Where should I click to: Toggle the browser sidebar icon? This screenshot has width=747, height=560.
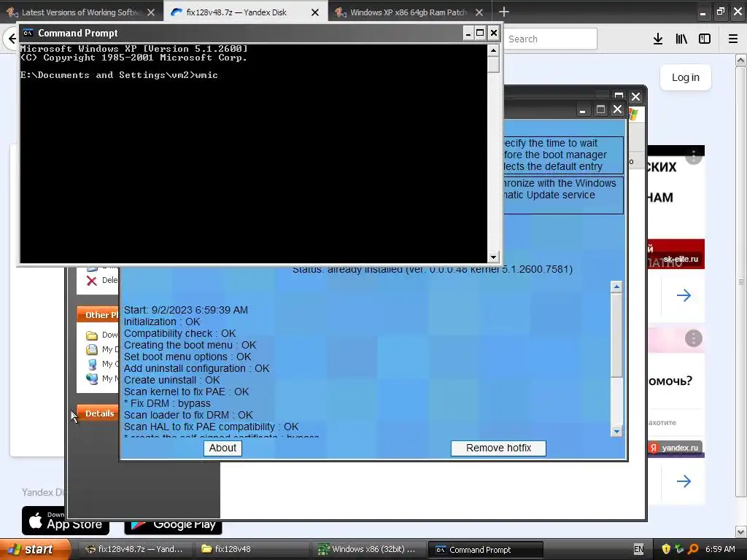(x=705, y=39)
